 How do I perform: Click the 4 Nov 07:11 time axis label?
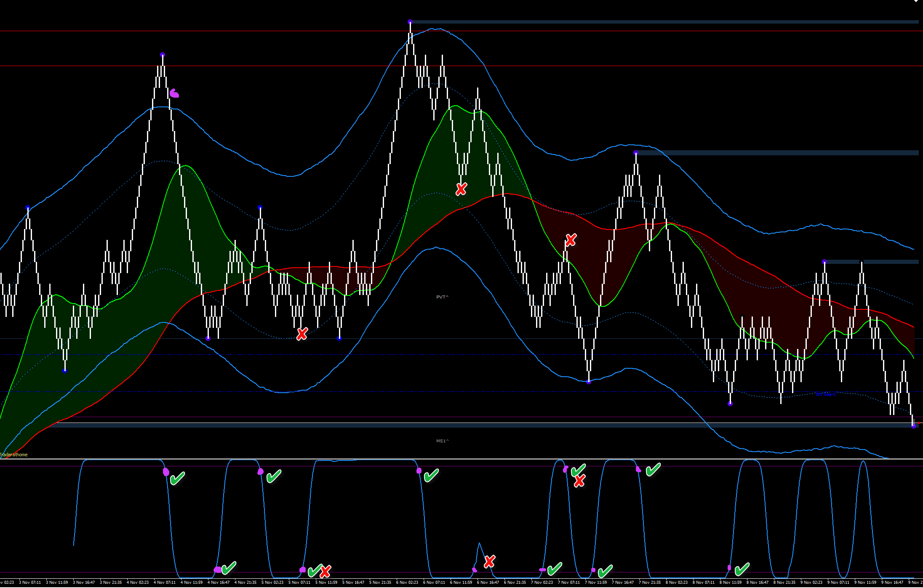pyautogui.click(x=165, y=583)
